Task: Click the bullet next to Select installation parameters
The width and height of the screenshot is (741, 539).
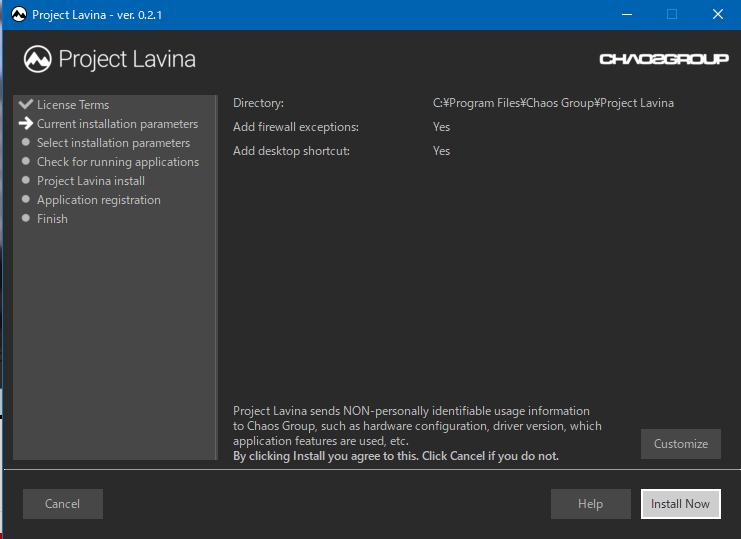Action: pos(26,142)
